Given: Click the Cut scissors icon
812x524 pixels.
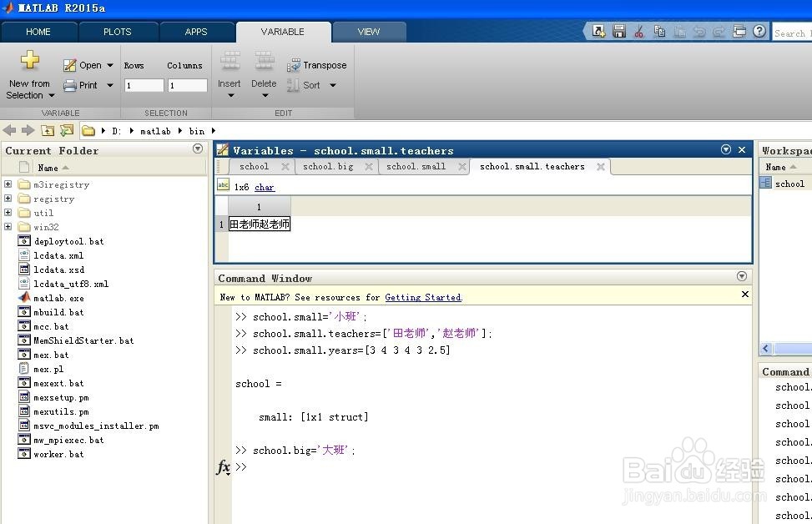Looking at the screenshot, I should [639, 32].
